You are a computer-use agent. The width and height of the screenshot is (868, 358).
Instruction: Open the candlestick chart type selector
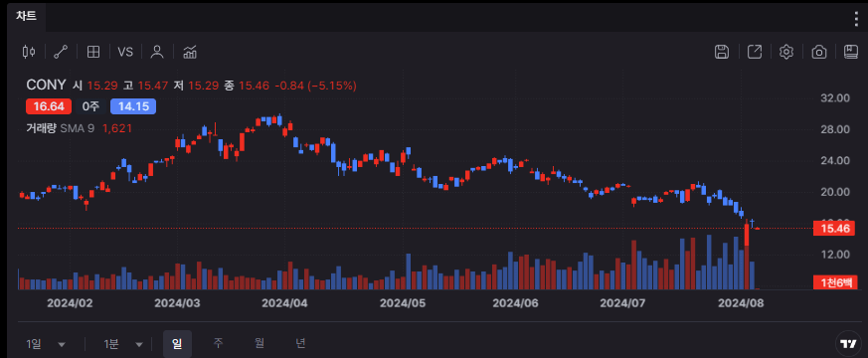29,52
